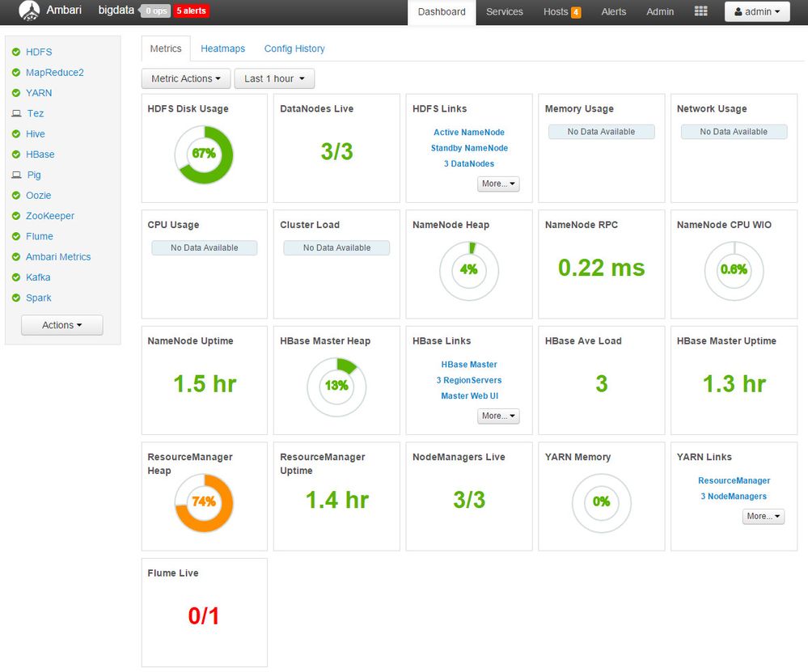The width and height of the screenshot is (808, 672).
Task: Expand the More dropdown in HDFS Links
Action: [x=498, y=184]
